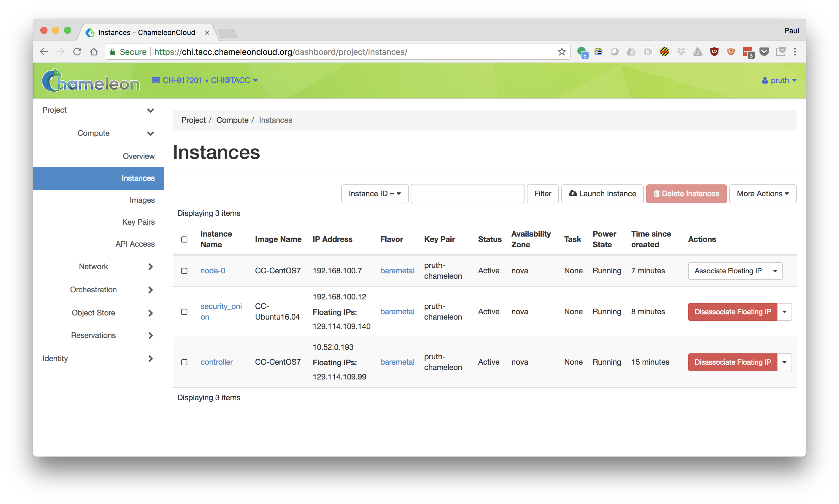Bookmark this page with the star icon
This screenshot has width=839, height=504.
pos(562,52)
